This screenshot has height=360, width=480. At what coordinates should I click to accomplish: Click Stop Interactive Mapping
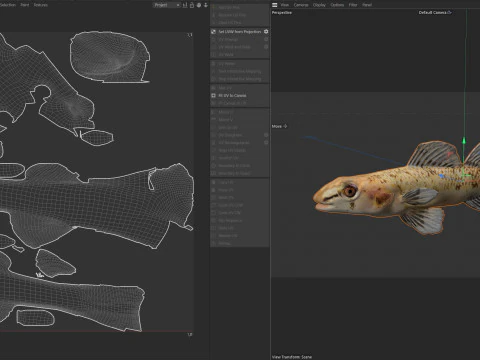click(240, 79)
